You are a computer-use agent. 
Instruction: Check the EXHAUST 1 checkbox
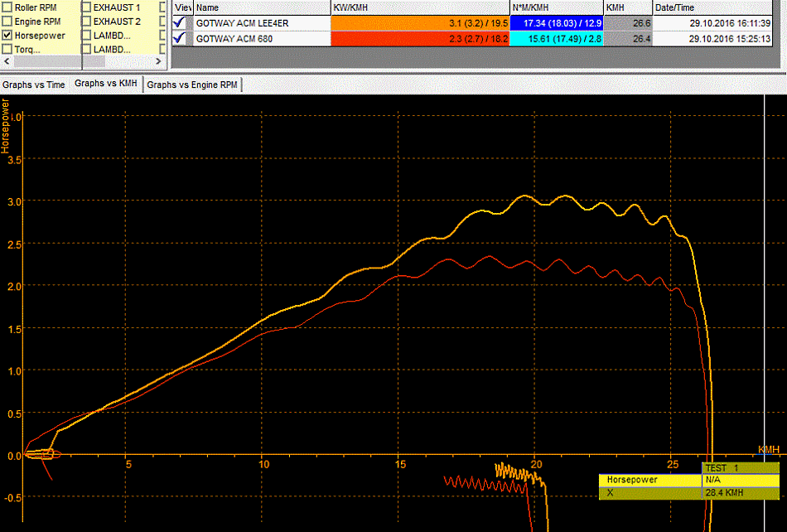pyautogui.click(x=86, y=7)
